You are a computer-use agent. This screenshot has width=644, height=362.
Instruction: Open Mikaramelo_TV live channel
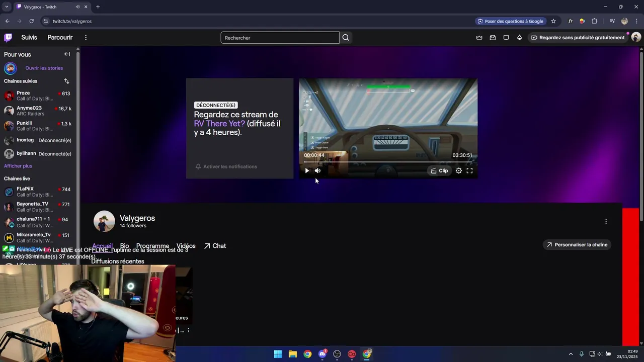[x=38, y=237]
